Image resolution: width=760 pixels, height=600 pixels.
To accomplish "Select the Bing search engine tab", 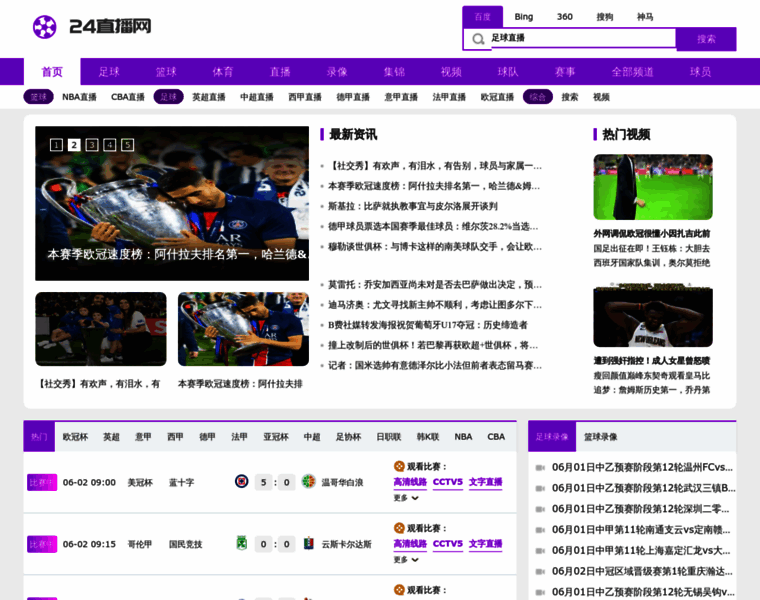I will coord(523,17).
